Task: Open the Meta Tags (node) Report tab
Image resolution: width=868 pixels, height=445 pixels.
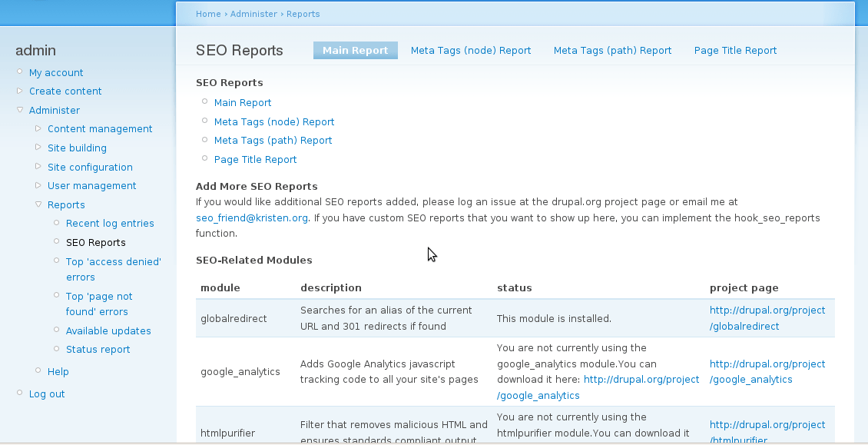Action: point(471,51)
